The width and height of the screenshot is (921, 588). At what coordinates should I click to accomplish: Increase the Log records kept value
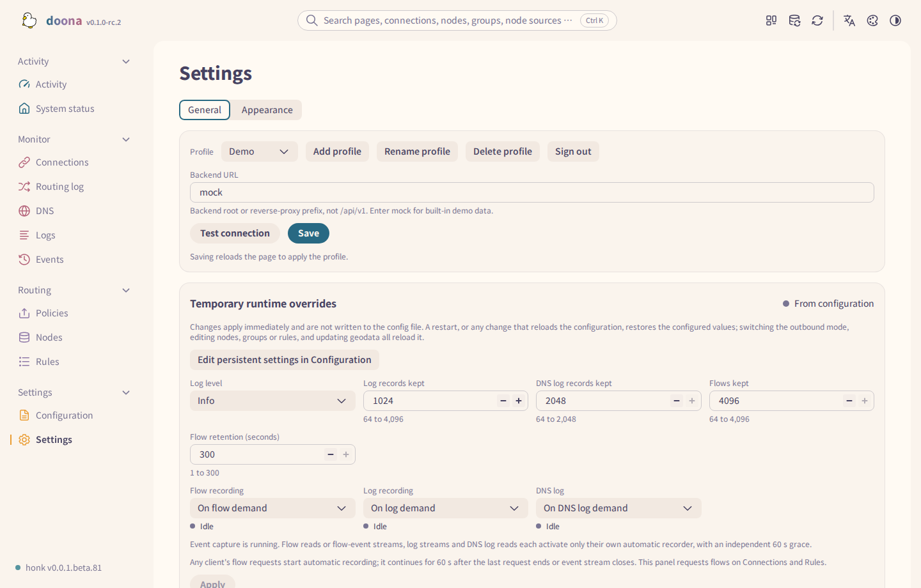click(519, 401)
